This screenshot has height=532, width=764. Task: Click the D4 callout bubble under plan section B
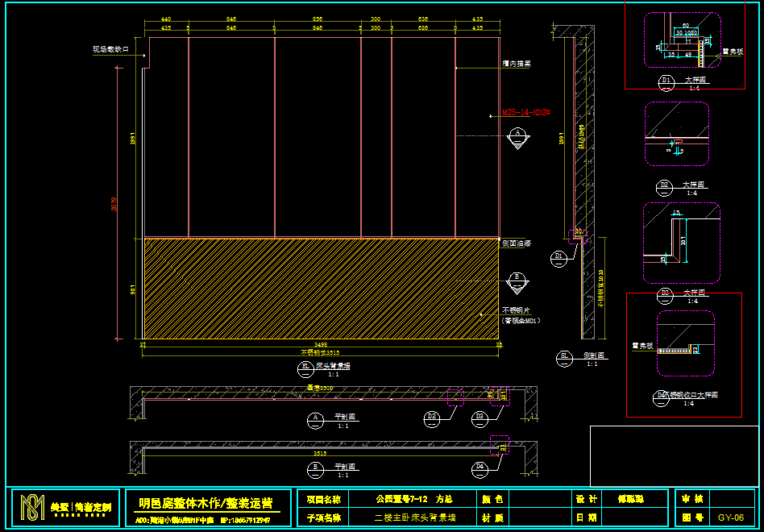480,466
